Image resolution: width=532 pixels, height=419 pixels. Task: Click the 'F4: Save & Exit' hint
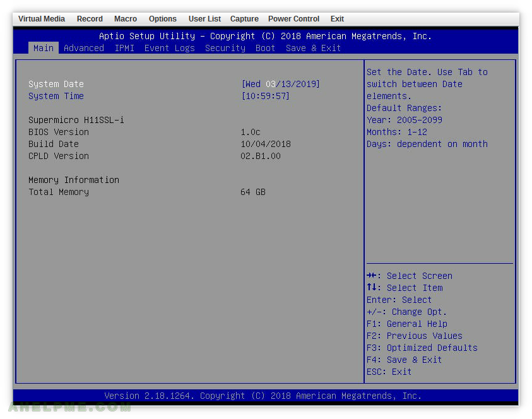tap(405, 360)
